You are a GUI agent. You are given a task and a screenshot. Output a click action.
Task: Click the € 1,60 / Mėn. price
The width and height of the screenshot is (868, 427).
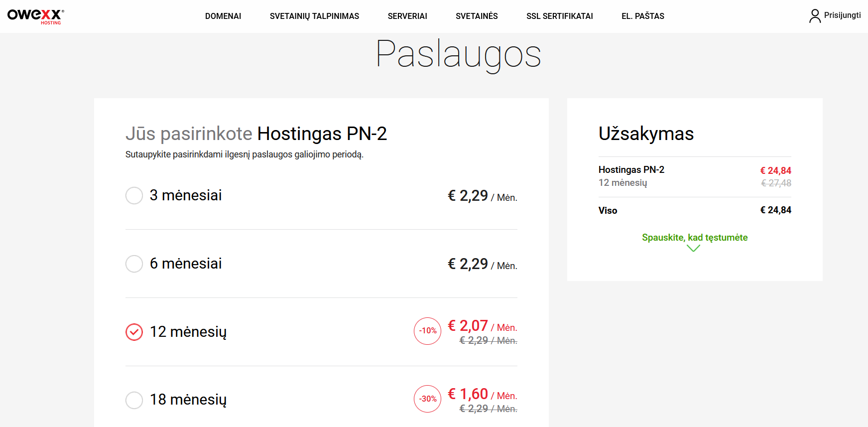click(x=483, y=395)
